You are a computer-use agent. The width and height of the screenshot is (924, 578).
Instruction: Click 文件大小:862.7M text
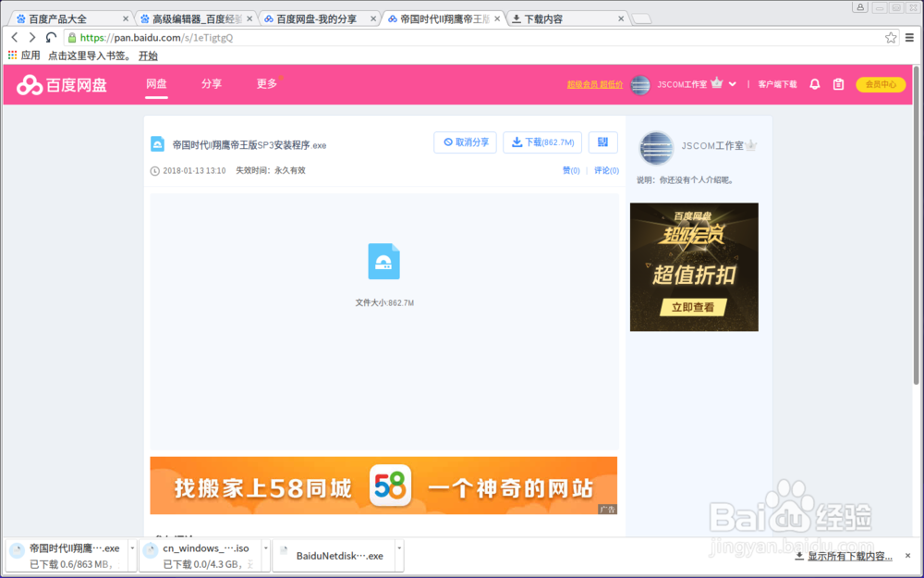[384, 302]
